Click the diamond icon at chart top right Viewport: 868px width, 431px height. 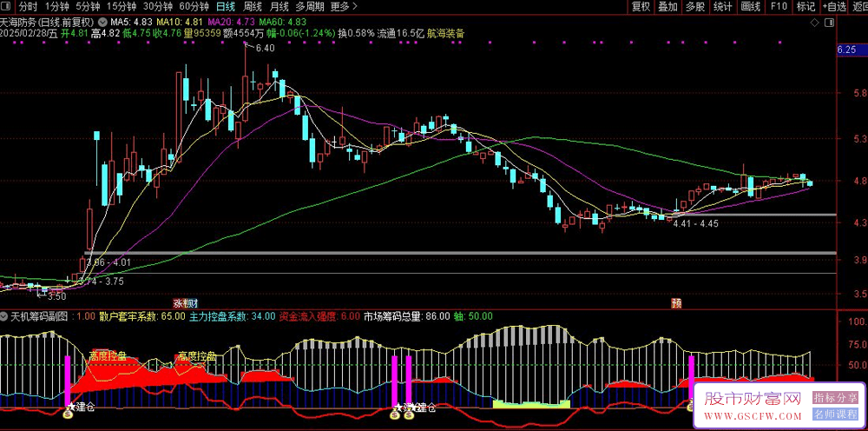pyautogui.click(x=814, y=23)
